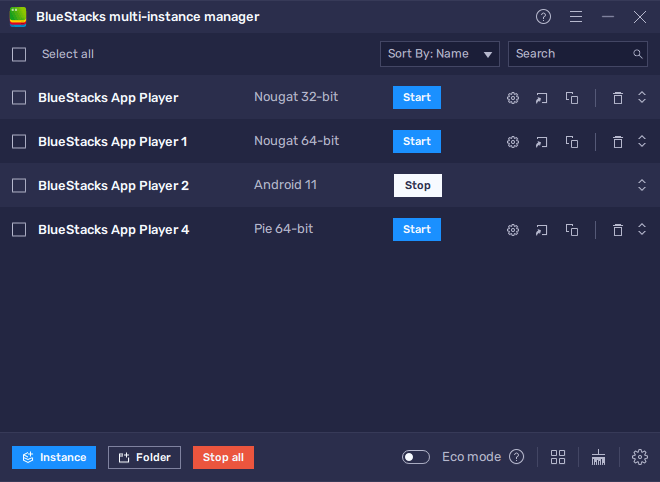Toggle the Eco mode switch
Image resolution: width=660 pixels, height=482 pixels.
click(416, 457)
